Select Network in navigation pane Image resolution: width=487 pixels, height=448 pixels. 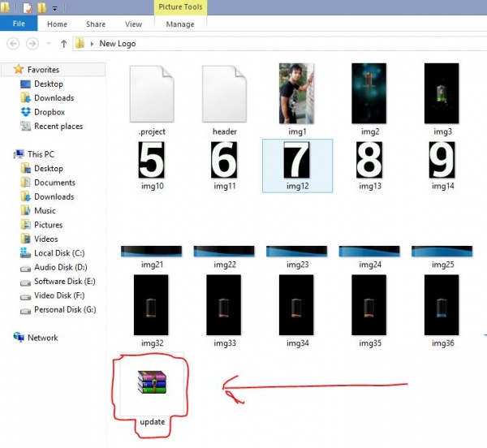42,338
